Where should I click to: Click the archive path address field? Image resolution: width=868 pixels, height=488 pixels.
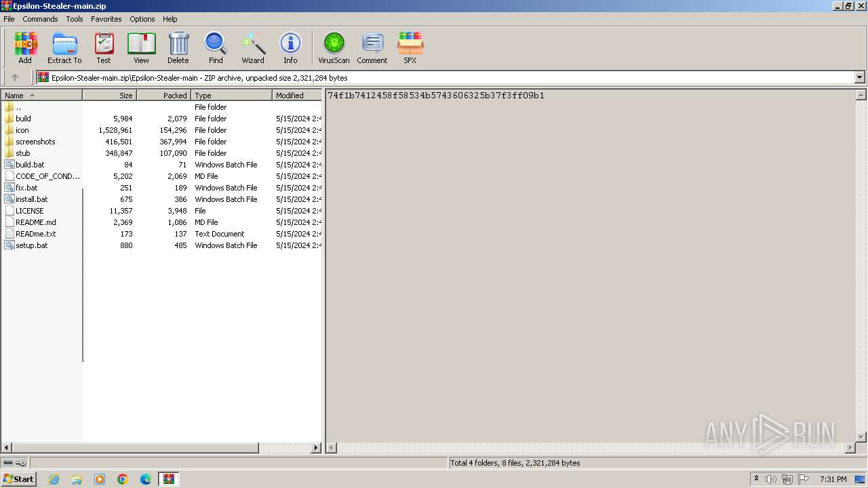445,77
